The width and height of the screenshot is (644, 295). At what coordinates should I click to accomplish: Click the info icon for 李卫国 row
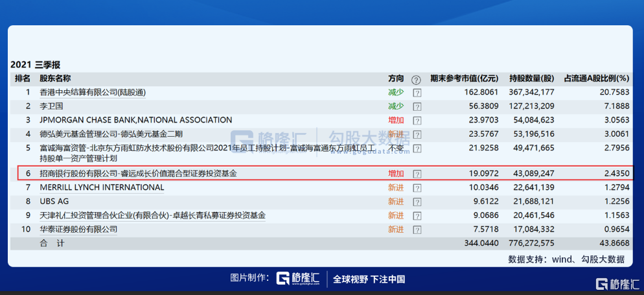tap(417, 107)
